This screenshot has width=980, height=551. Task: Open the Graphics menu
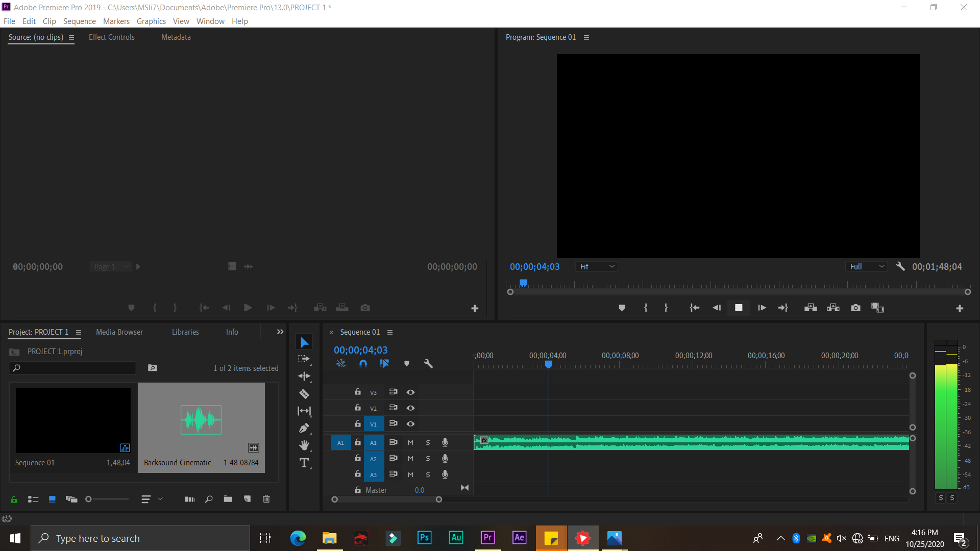pyautogui.click(x=151, y=21)
